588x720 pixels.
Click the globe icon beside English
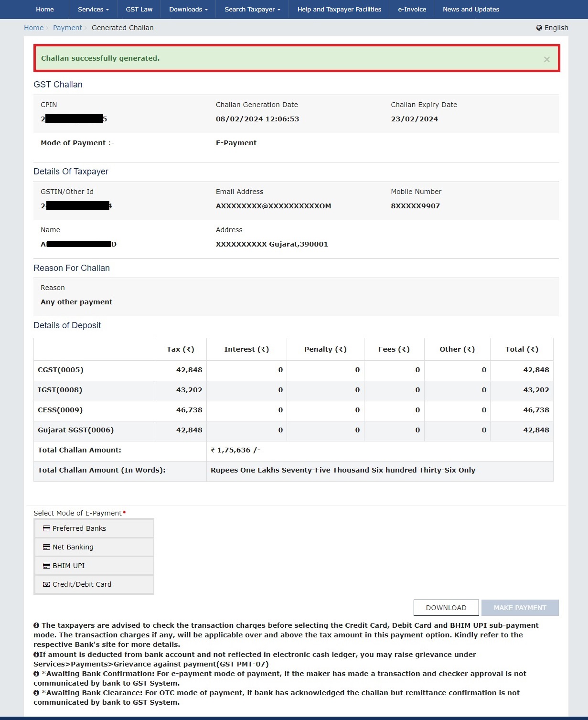[x=539, y=28]
